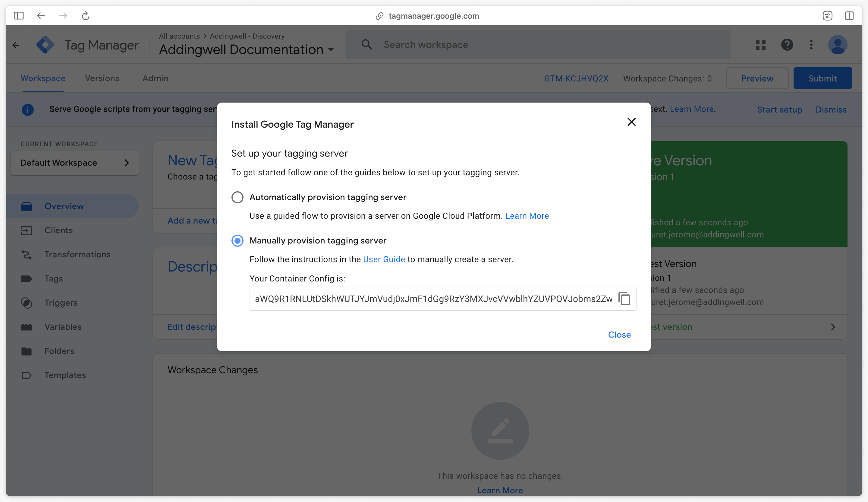Open Learn More in the banner
This screenshot has height=502, width=868.
692,109
